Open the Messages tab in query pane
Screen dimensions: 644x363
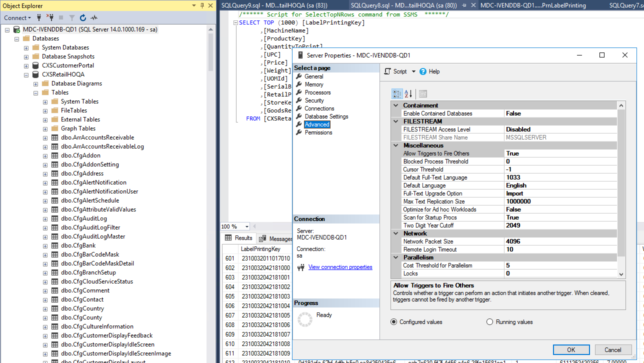pos(275,238)
